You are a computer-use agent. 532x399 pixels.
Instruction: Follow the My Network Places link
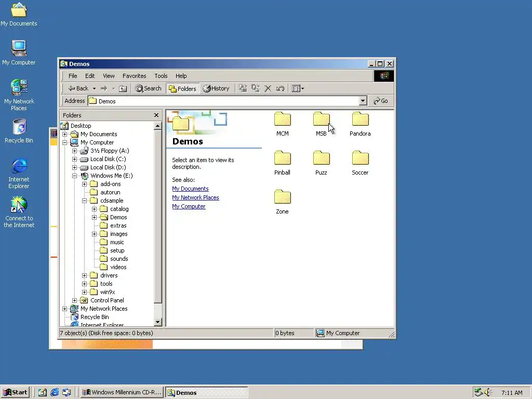click(195, 197)
